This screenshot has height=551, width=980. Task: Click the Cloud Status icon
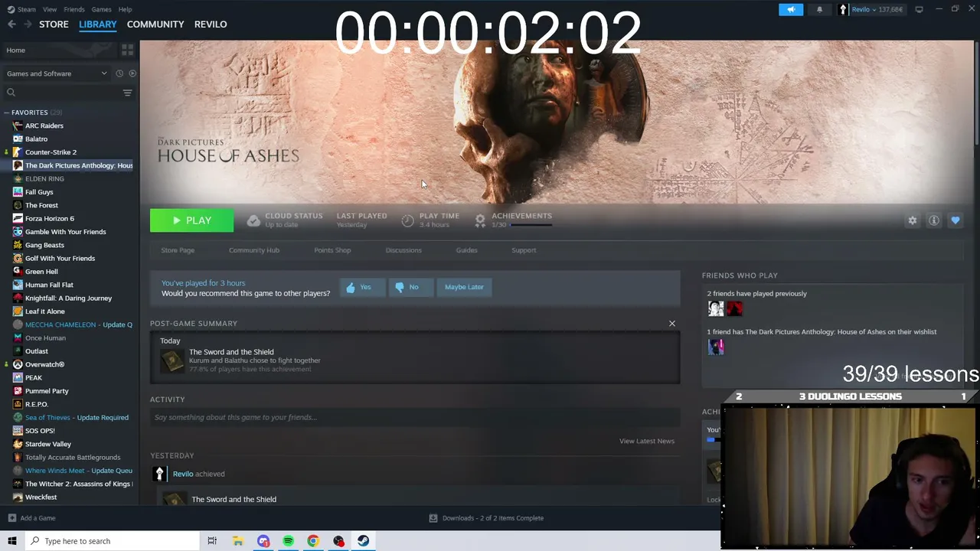coord(253,220)
